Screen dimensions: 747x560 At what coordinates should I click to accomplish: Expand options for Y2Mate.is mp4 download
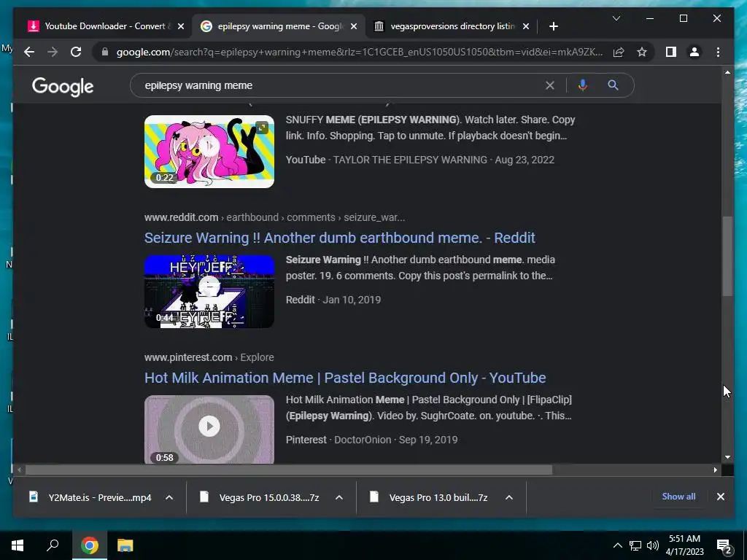pyautogui.click(x=169, y=497)
